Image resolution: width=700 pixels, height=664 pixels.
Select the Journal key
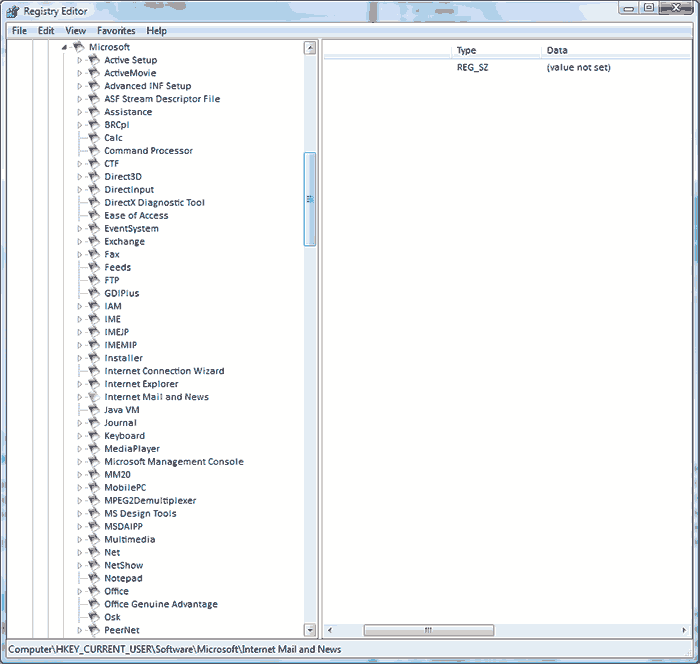pos(120,423)
